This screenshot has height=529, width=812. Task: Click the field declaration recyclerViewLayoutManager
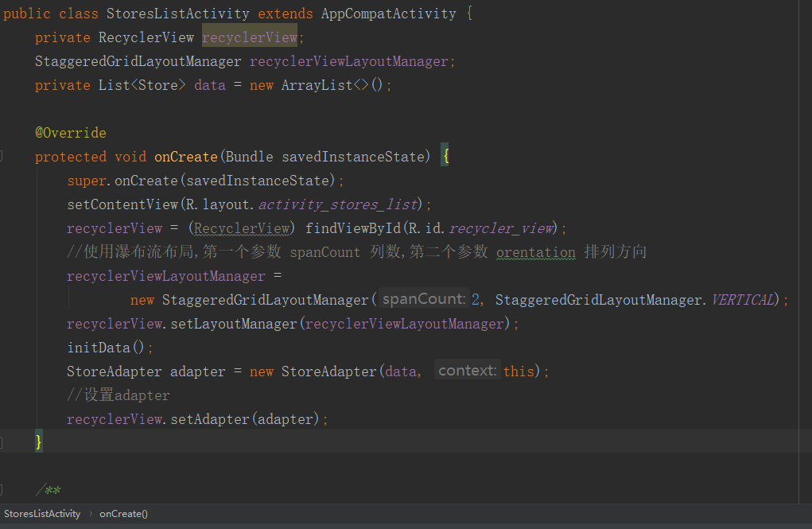[x=348, y=61]
